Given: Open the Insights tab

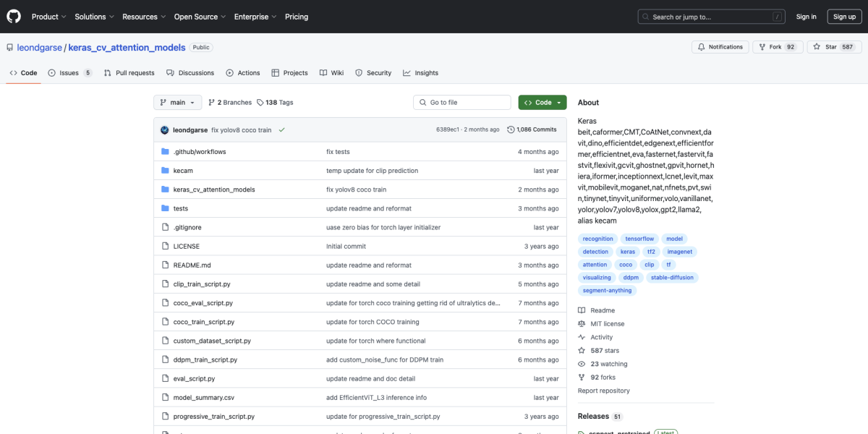Looking at the screenshot, I should (421, 73).
